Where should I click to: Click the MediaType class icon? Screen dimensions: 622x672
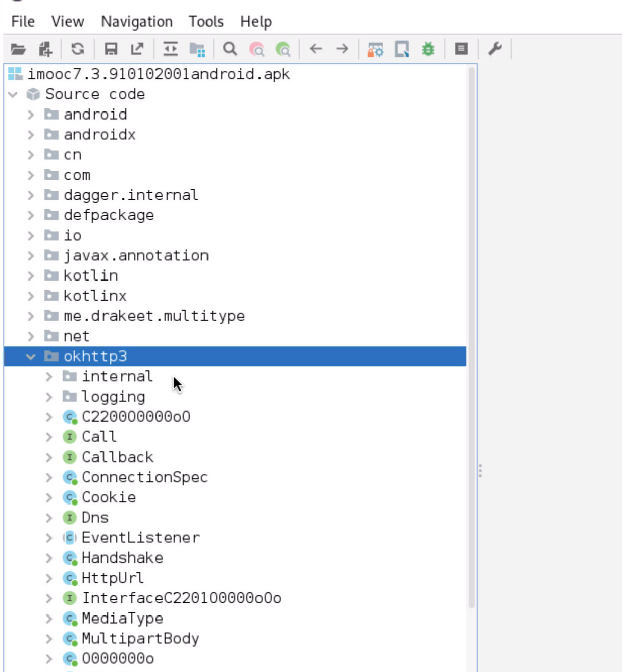click(x=70, y=619)
